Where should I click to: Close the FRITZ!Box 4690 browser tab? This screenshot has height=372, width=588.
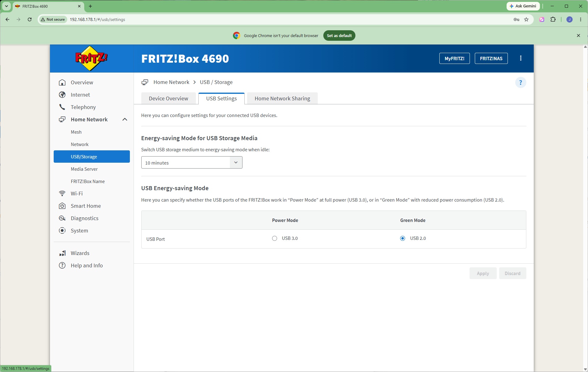click(x=79, y=6)
